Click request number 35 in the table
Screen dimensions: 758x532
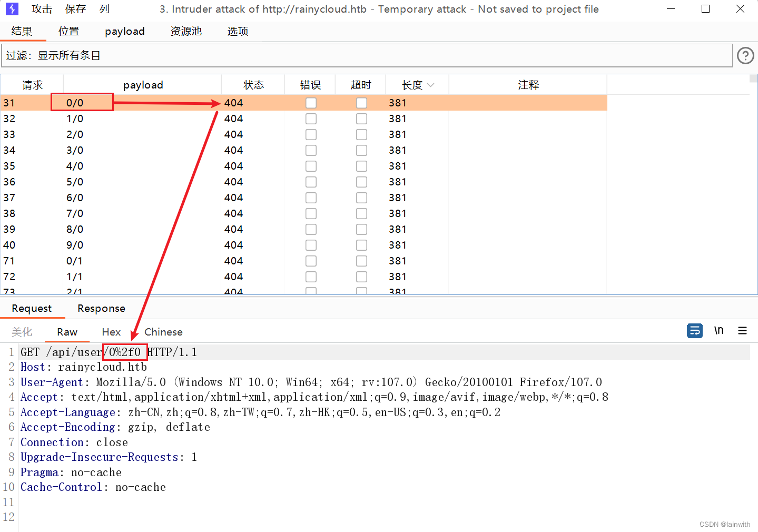[9, 166]
